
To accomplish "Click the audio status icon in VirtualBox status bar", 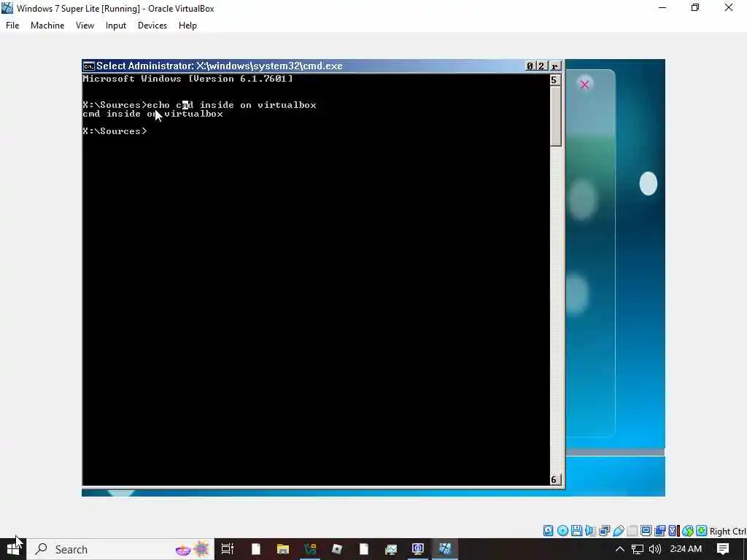I will (x=590, y=531).
